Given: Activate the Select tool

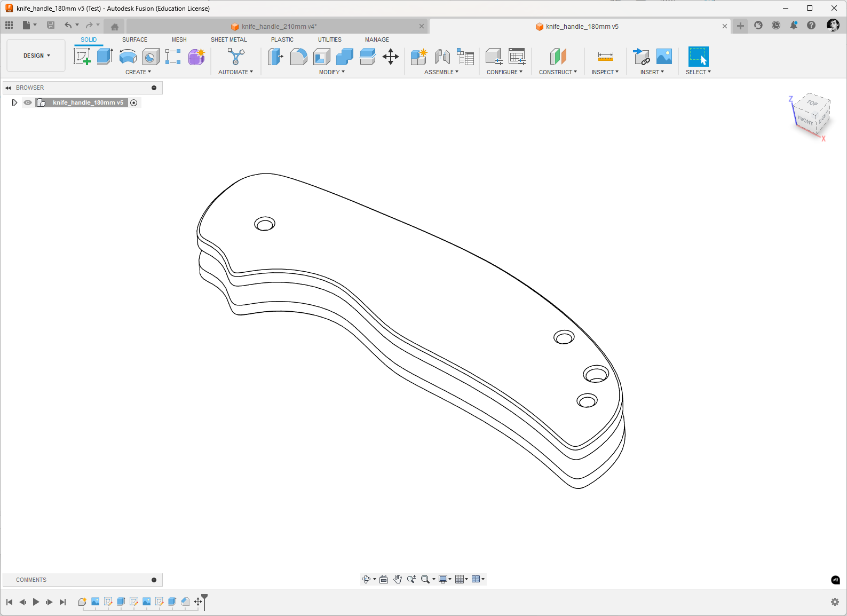Looking at the screenshot, I should 698,57.
